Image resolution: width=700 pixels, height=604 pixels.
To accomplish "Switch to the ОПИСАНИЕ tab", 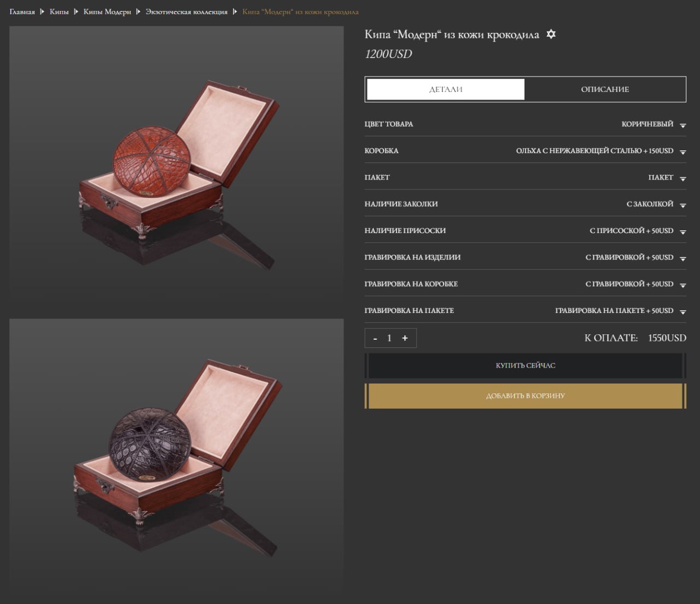I will click(x=604, y=89).
